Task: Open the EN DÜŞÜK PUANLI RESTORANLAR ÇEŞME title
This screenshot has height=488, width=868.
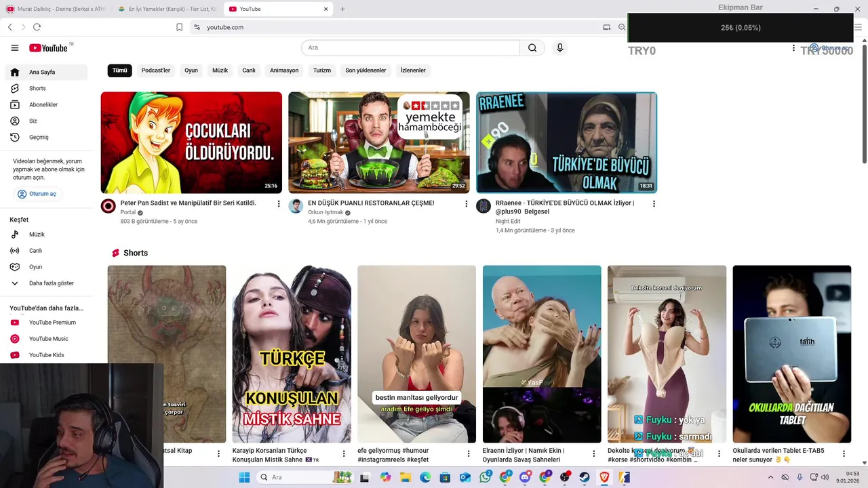Action: click(x=371, y=203)
